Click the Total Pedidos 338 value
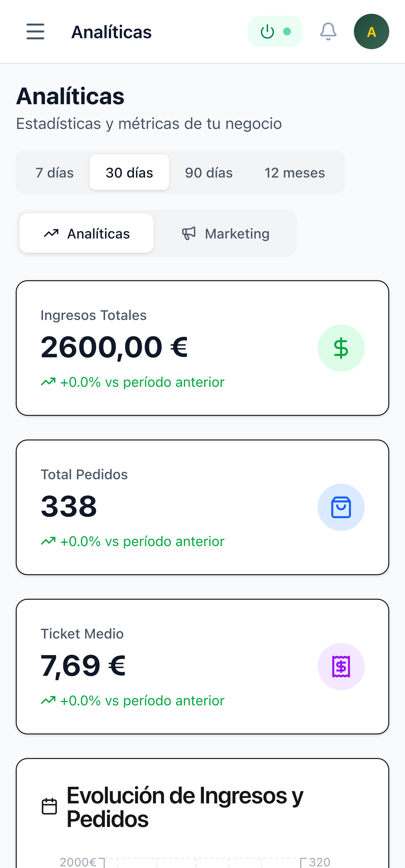Image resolution: width=405 pixels, height=868 pixels. pos(69,506)
